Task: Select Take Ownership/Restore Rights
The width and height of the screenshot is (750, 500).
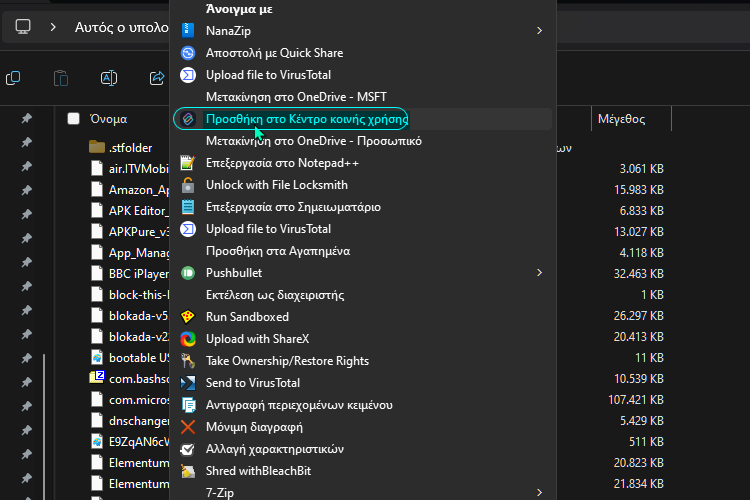Action: [x=287, y=361]
